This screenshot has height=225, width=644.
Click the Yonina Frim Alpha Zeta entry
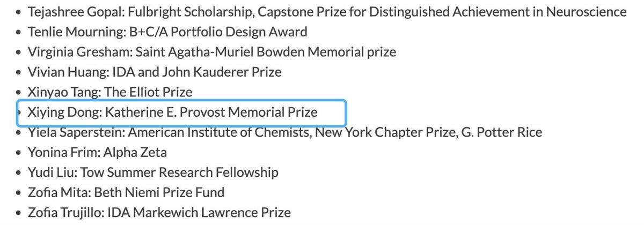tap(97, 152)
